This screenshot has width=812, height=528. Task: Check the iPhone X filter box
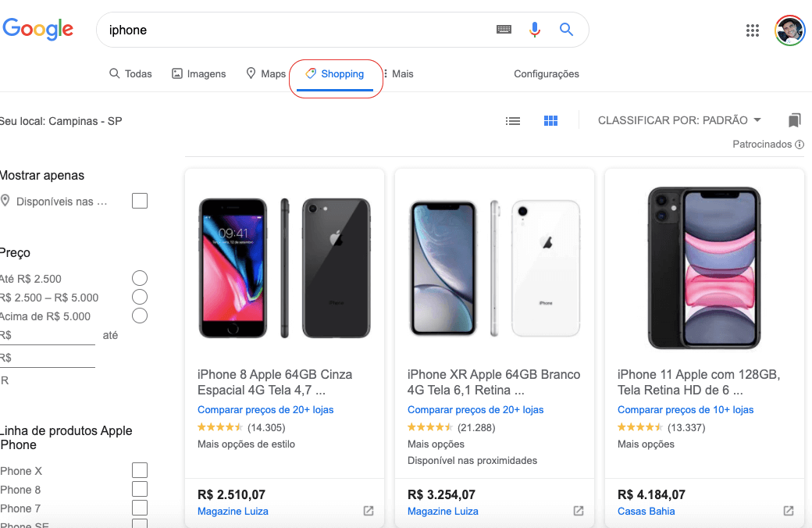pos(140,471)
